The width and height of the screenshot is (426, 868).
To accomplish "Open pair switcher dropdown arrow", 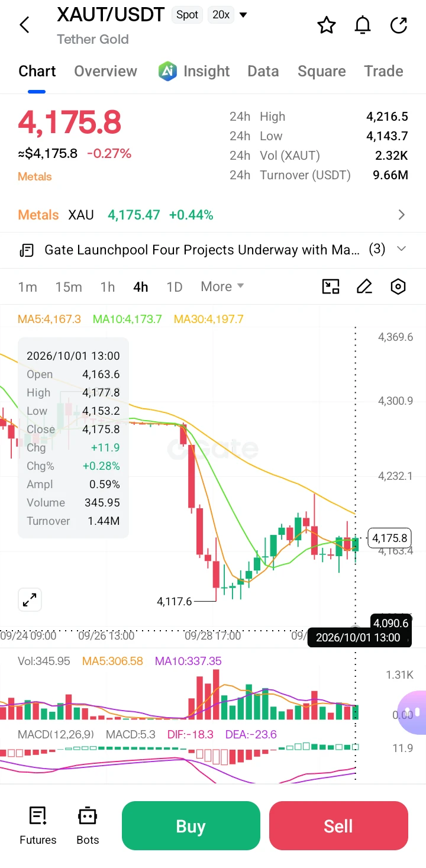I will pos(243,15).
